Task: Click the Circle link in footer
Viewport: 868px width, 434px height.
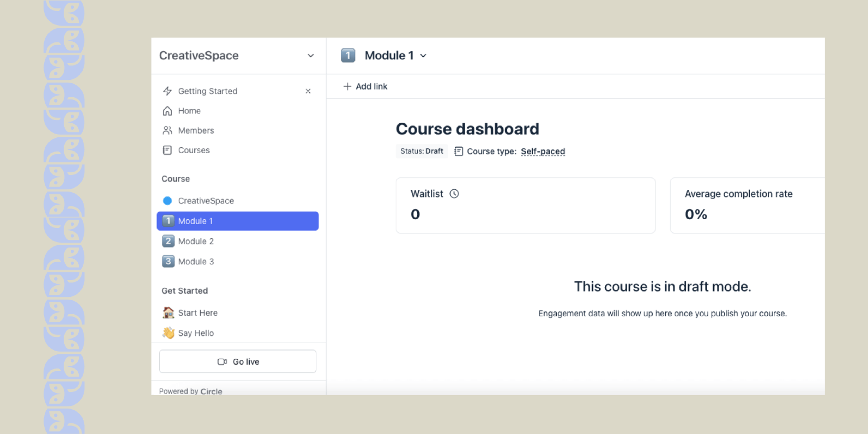Action: [x=211, y=391]
